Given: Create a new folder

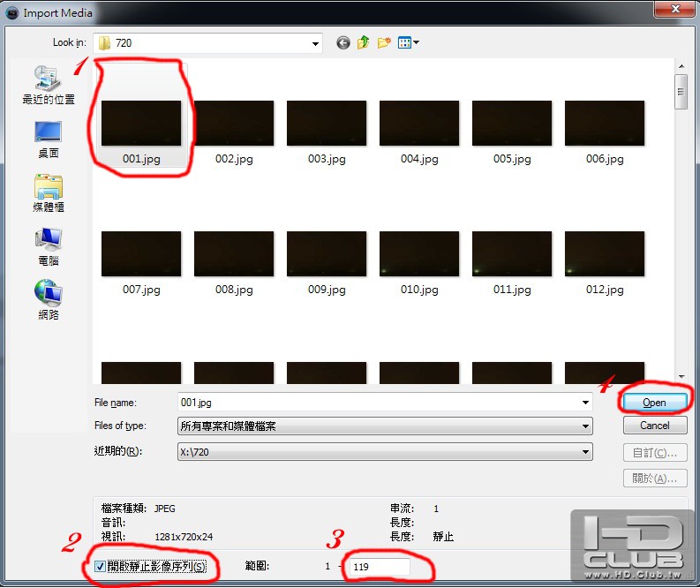Looking at the screenshot, I should (384, 43).
